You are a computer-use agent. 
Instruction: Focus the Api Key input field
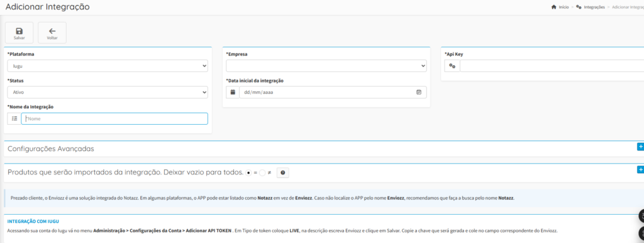pyautogui.click(x=552, y=66)
